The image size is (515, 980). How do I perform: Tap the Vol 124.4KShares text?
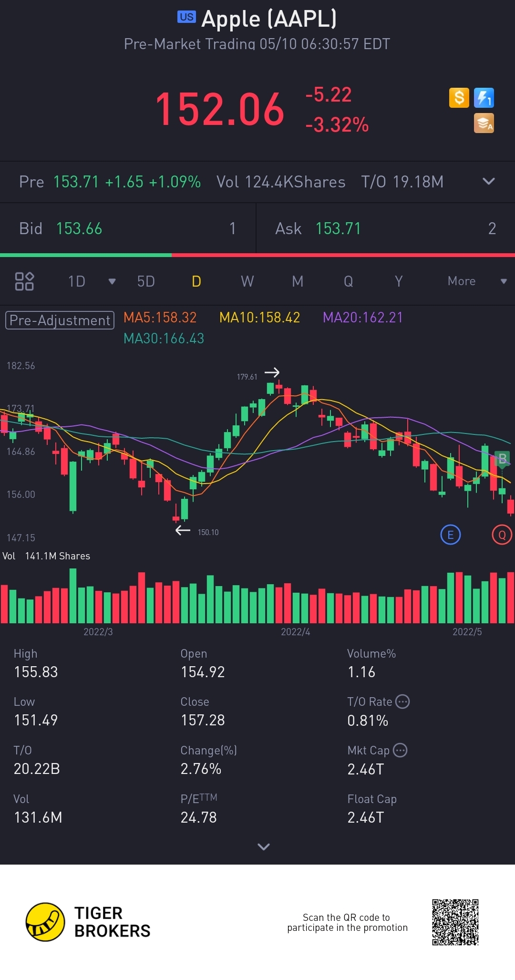281,182
